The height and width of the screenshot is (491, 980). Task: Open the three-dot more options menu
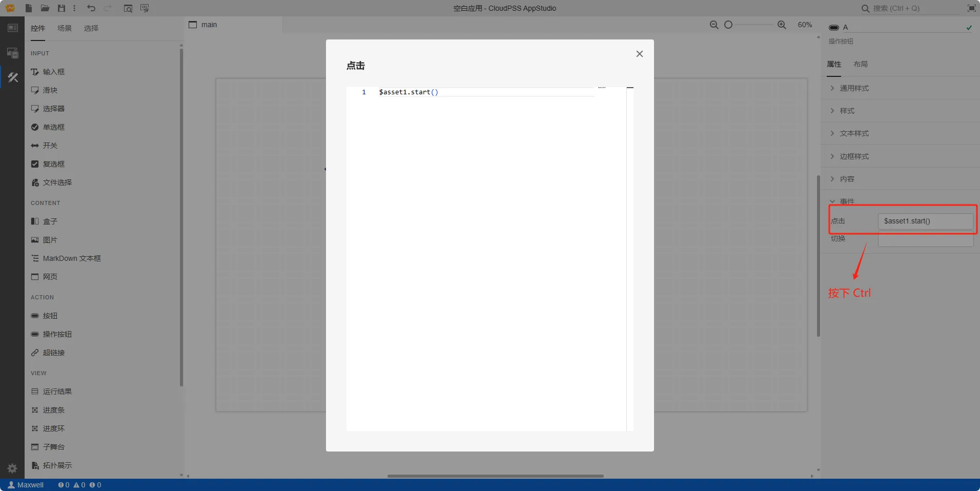click(x=74, y=8)
